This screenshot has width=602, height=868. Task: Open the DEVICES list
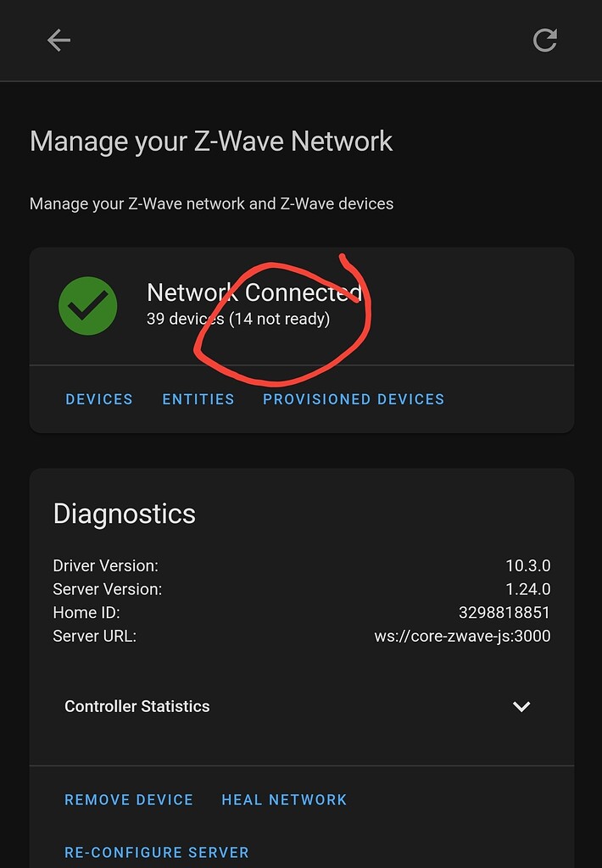coord(99,399)
